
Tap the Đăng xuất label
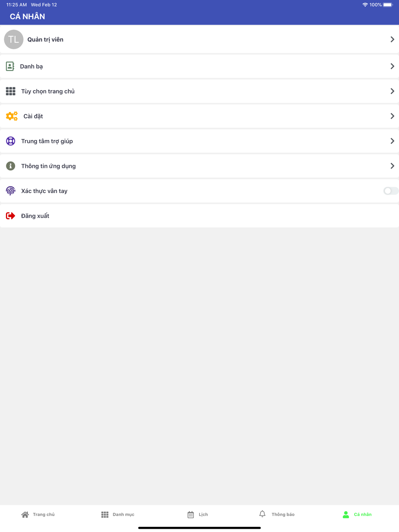[35, 216]
